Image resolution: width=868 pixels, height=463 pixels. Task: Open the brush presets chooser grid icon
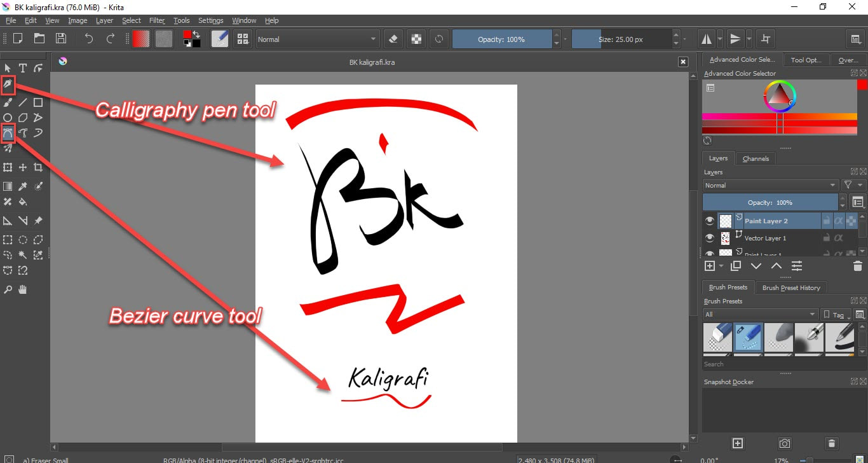[243, 39]
